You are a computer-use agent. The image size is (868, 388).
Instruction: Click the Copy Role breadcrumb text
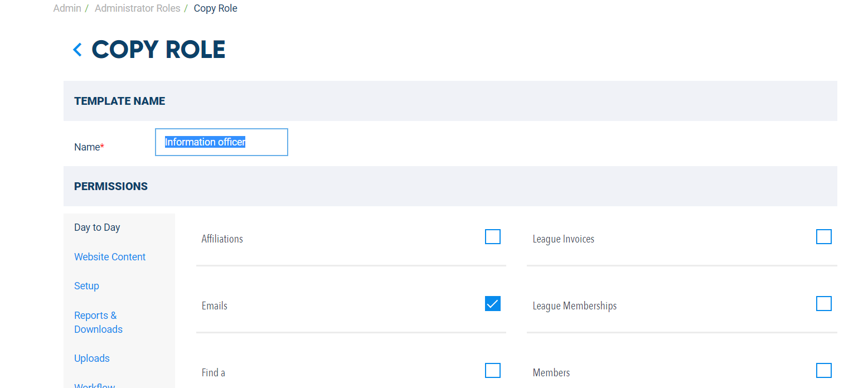tap(216, 8)
